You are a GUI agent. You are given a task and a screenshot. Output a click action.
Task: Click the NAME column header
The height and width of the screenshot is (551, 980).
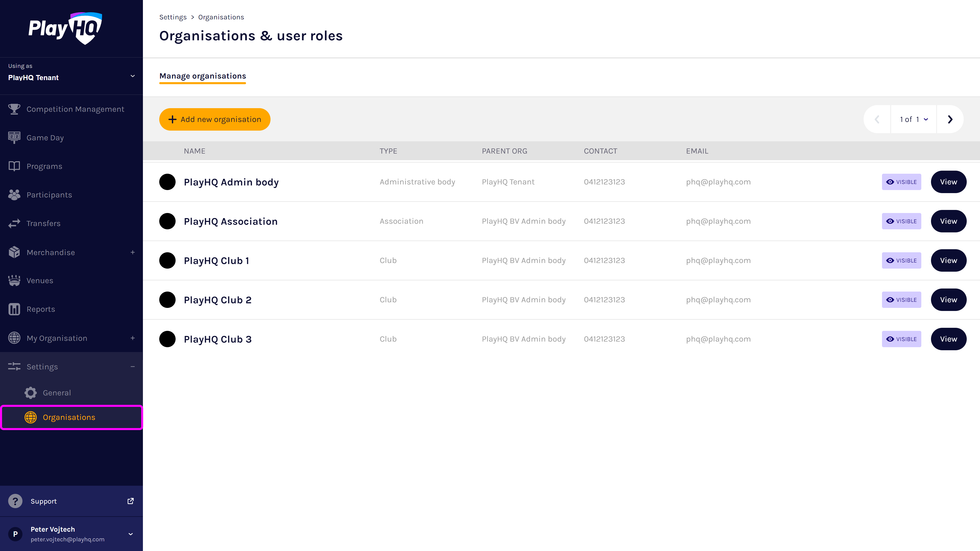[x=194, y=151]
